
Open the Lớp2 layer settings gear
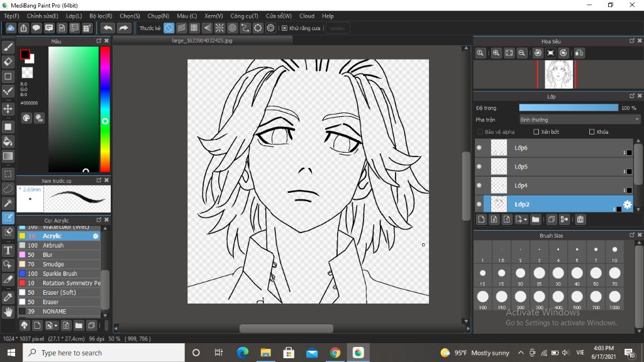pyautogui.click(x=627, y=204)
